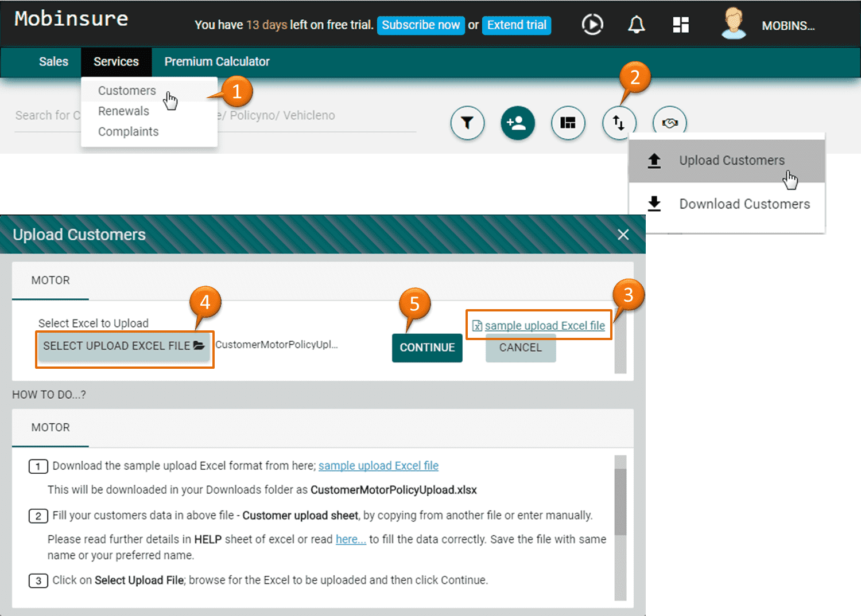The image size is (861, 616).
Task: Choose Upload Customers option
Action: click(x=727, y=161)
